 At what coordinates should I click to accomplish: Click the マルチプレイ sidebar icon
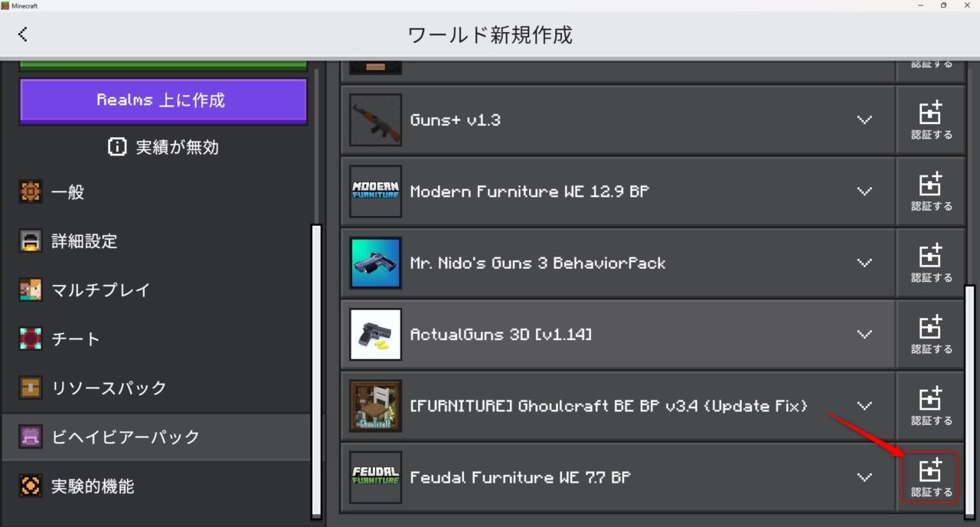pyautogui.click(x=30, y=290)
